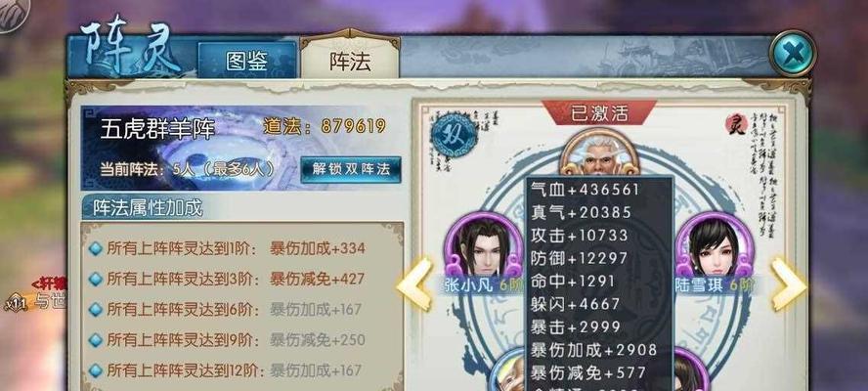The height and width of the screenshot is (391, 868).
Task: Select the 阵法 tab
Action: point(350,60)
